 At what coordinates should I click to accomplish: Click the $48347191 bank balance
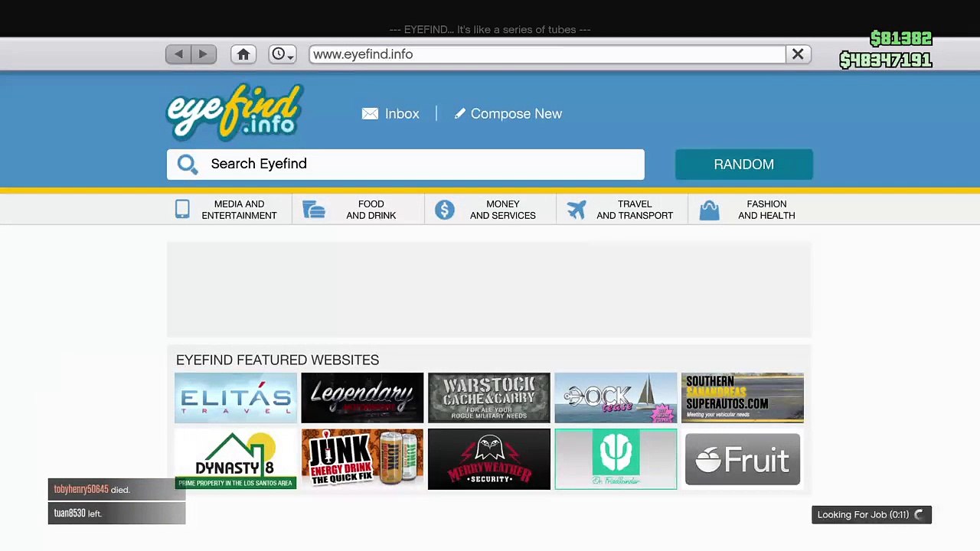click(x=886, y=60)
